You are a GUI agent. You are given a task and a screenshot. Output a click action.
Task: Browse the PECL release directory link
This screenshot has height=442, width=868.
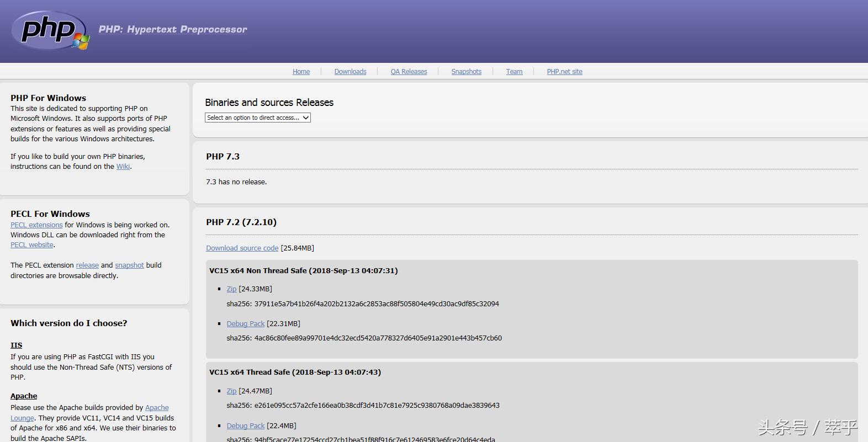[87, 265]
